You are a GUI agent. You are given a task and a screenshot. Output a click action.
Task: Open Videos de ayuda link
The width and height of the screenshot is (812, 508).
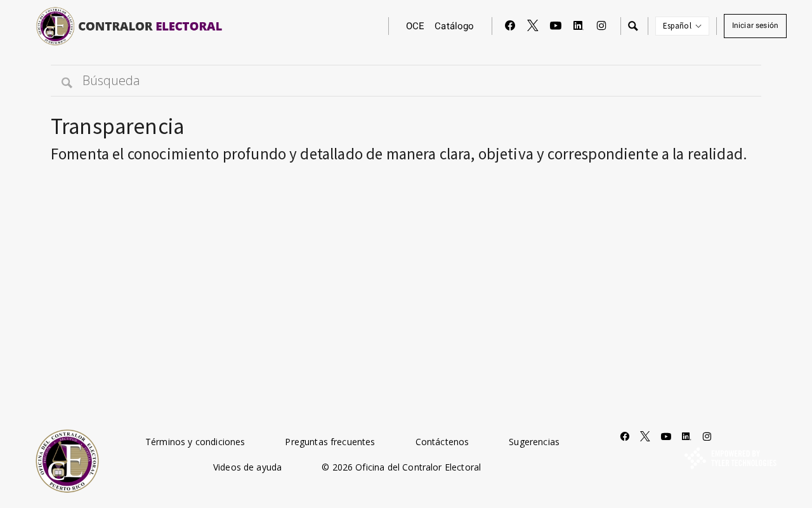pyautogui.click(x=247, y=467)
